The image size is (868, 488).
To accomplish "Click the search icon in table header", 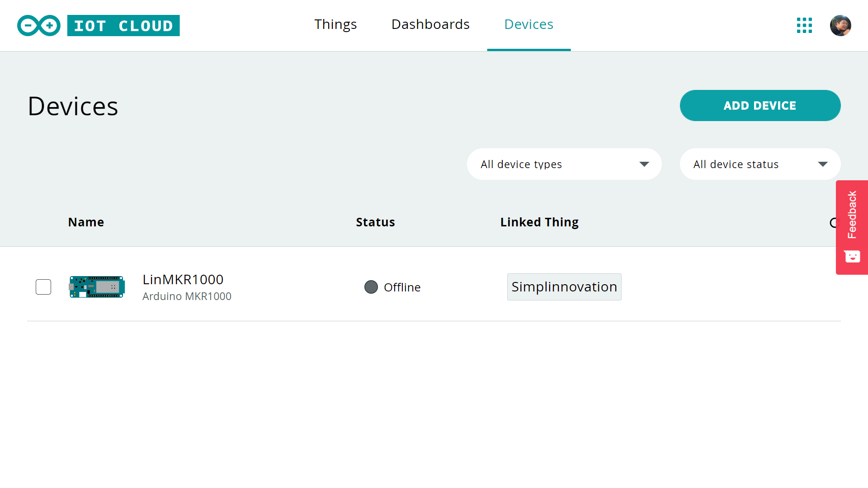I will pyautogui.click(x=834, y=223).
